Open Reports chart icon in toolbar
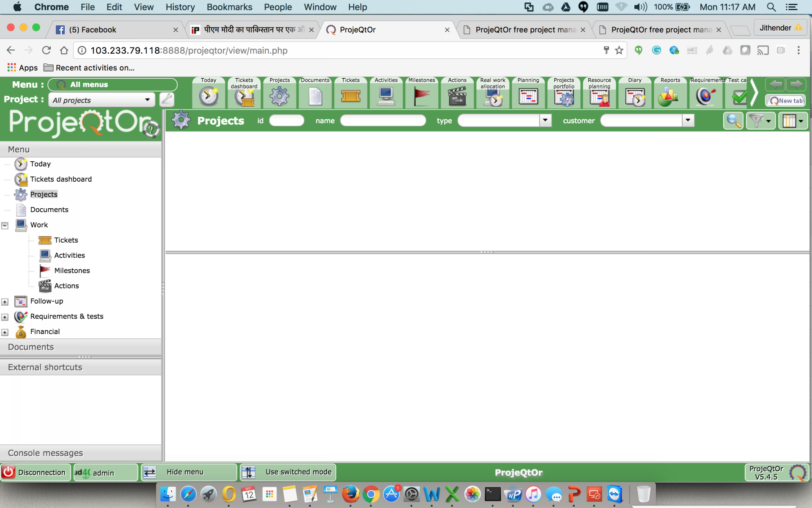 tap(669, 97)
